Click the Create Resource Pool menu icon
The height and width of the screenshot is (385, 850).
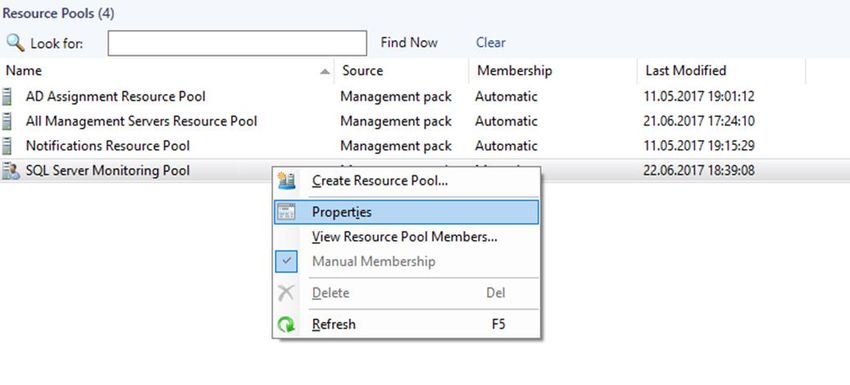pos(286,181)
